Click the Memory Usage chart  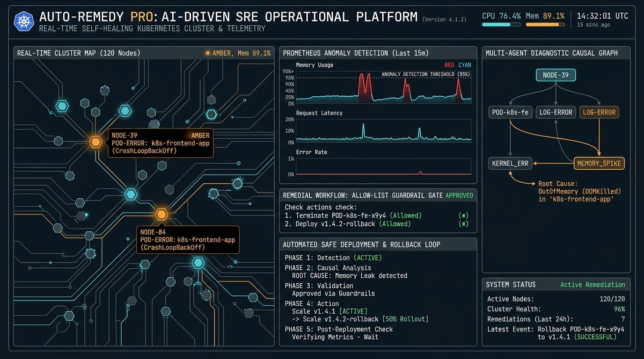pos(383,87)
